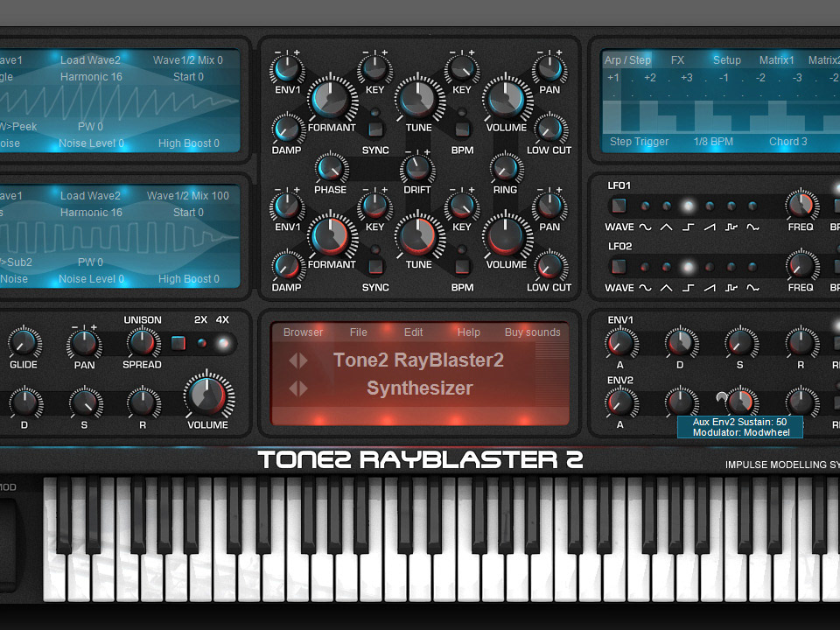Click the DRIFT knob
The height and width of the screenshot is (630, 840).
(417, 168)
